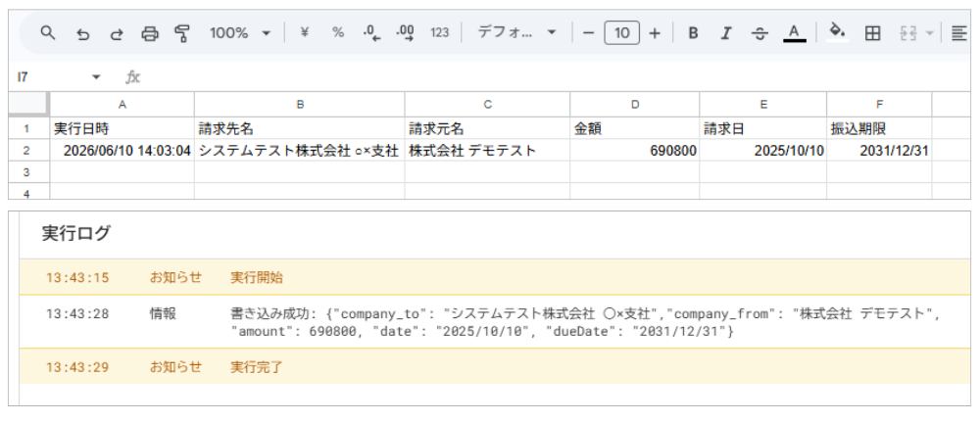Click the 情報 log level label
980x421 pixels.
tap(163, 313)
